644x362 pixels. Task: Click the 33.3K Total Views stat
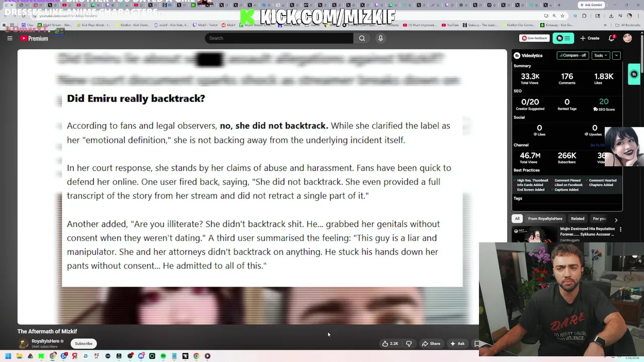click(x=530, y=78)
